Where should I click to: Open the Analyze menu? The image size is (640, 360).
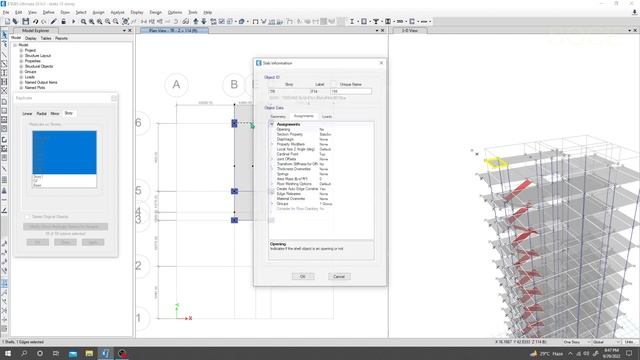117,12
